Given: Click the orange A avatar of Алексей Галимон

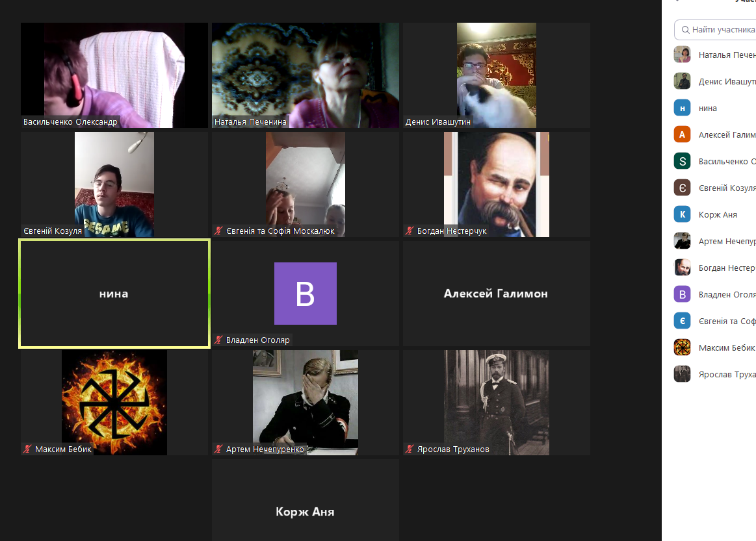Looking at the screenshot, I should (682, 134).
